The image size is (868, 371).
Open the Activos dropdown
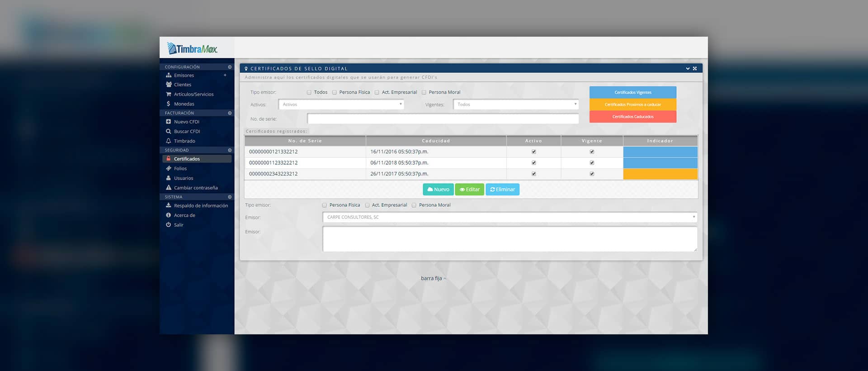(341, 105)
